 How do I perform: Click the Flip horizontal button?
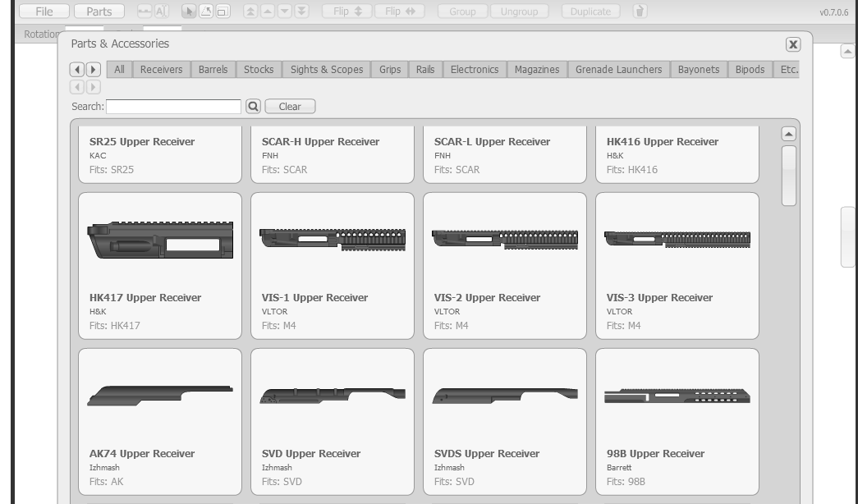point(400,11)
